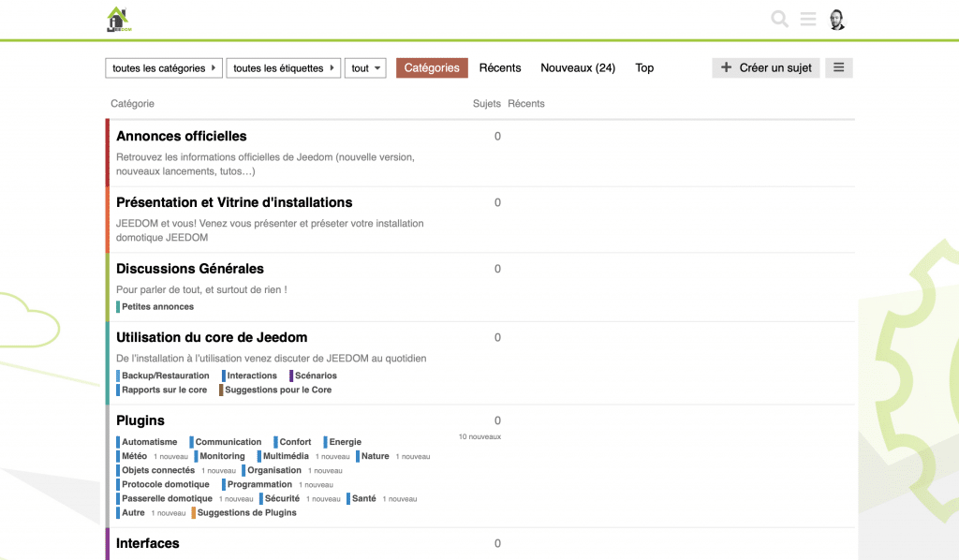Open the 'tout' filter dropdown
Viewport: 959px width, 560px height.
tap(366, 67)
